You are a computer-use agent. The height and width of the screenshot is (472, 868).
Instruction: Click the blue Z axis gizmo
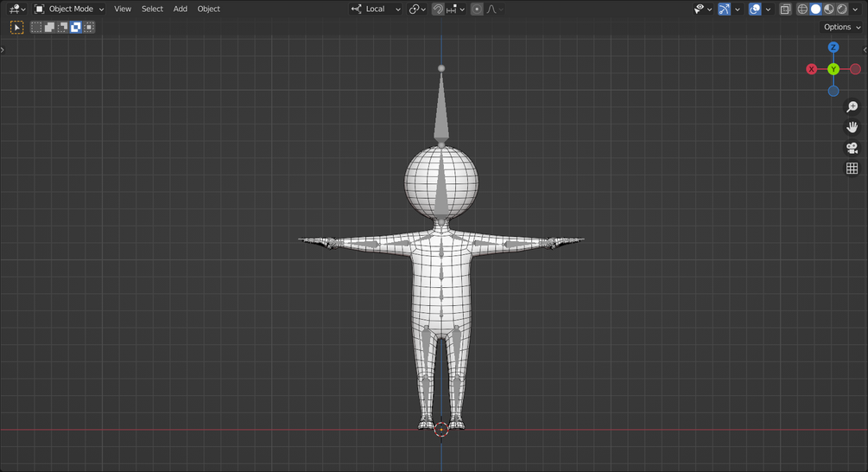[x=833, y=47]
